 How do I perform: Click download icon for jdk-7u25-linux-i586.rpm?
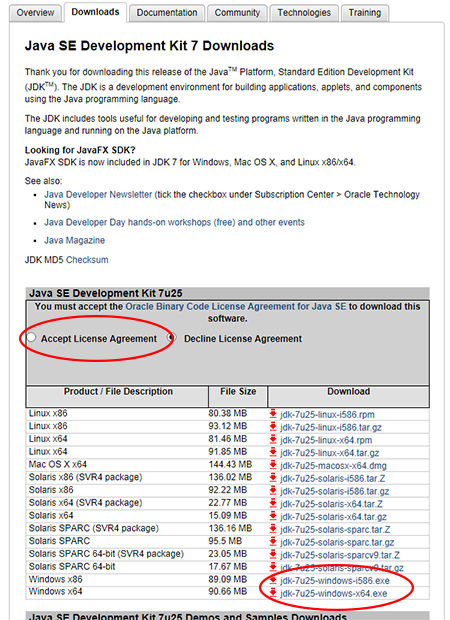tap(273, 414)
